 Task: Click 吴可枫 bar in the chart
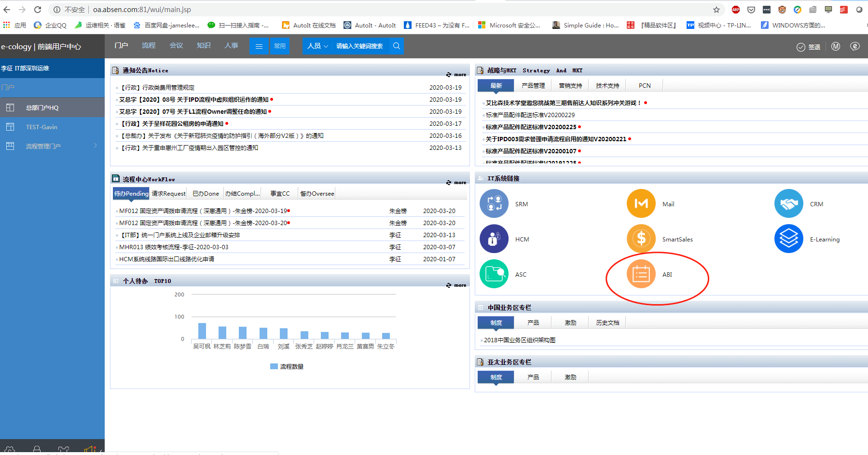click(202, 331)
